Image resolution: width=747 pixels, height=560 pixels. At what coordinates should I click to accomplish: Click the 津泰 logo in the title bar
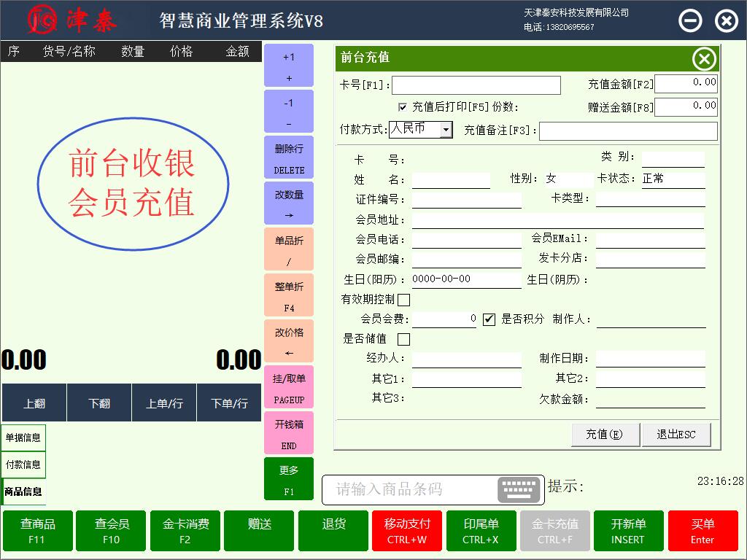click(x=71, y=20)
